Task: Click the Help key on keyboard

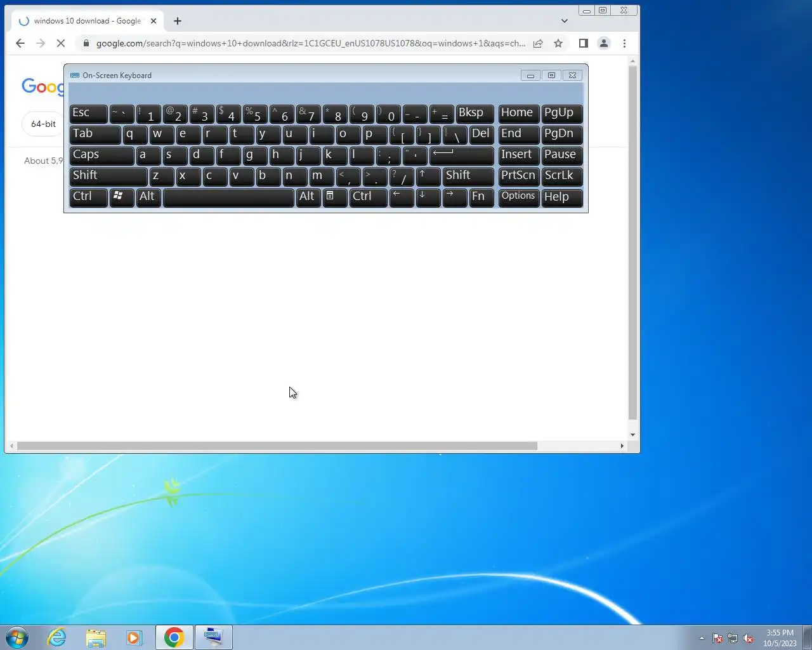Action: 562,197
